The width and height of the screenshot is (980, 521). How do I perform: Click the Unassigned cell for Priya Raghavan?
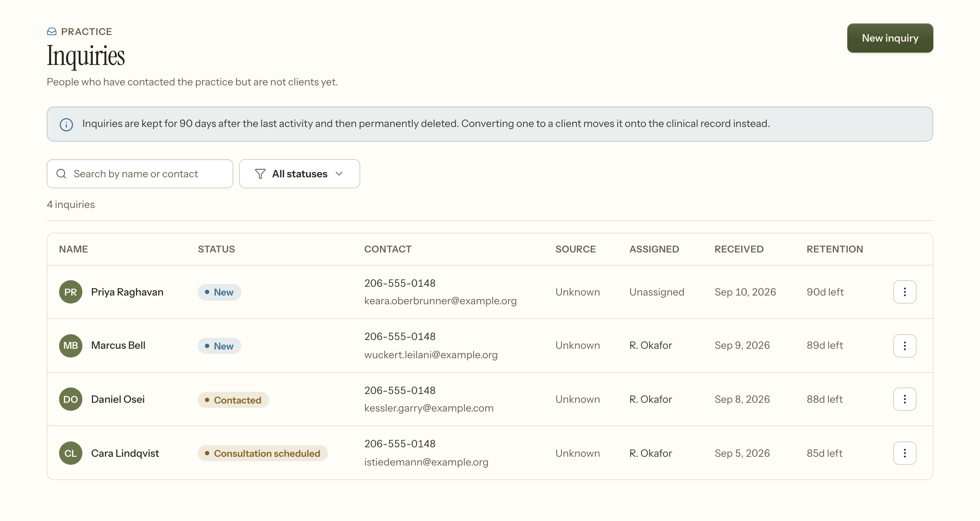(x=657, y=292)
